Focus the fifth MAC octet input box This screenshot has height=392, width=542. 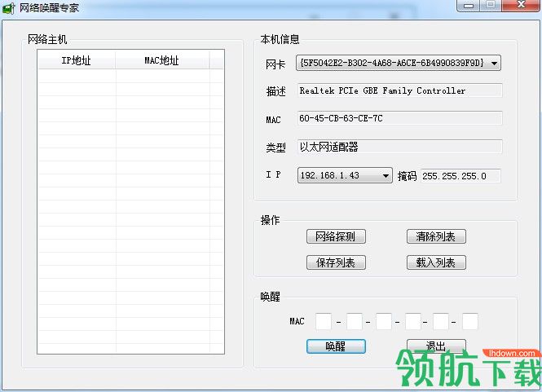441,321
